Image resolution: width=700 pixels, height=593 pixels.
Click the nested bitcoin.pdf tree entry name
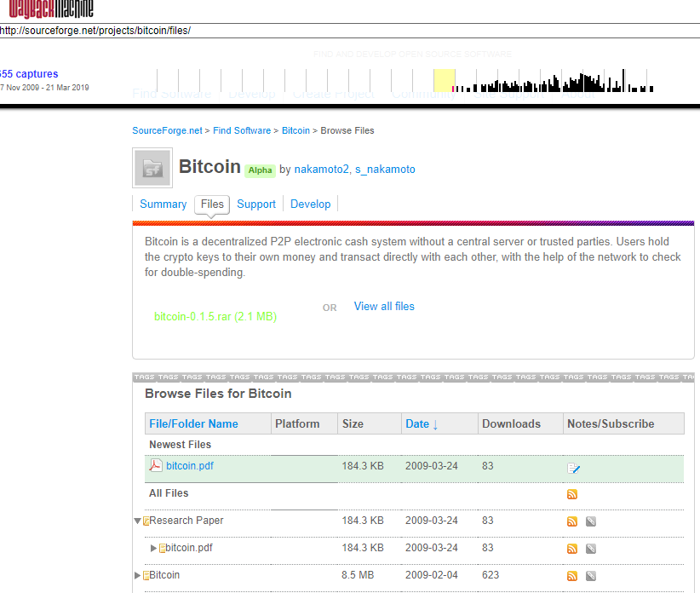pyautogui.click(x=189, y=548)
